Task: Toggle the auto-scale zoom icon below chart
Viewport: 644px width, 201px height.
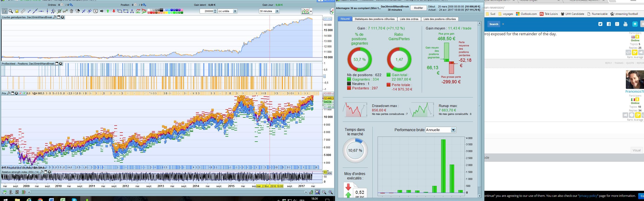Action: pyautogui.click(x=318, y=192)
